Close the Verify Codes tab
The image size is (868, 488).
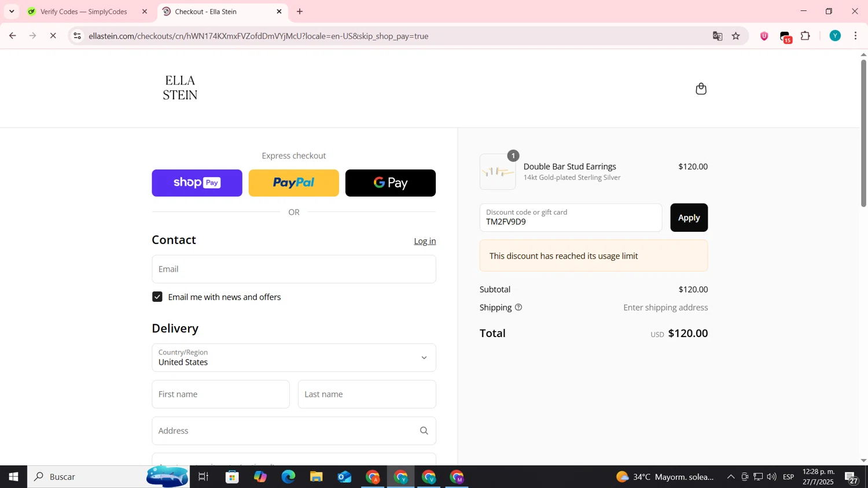[x=145, y=12]
